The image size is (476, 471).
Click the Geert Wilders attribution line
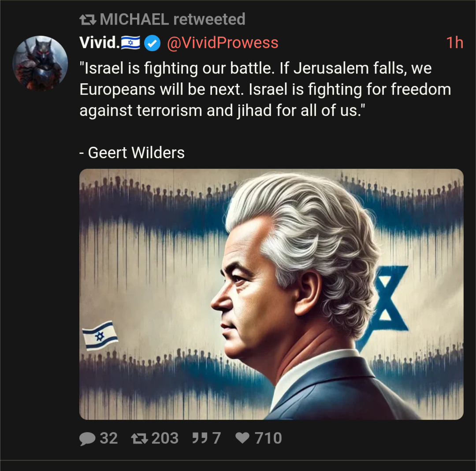click(x=132, y=152)
